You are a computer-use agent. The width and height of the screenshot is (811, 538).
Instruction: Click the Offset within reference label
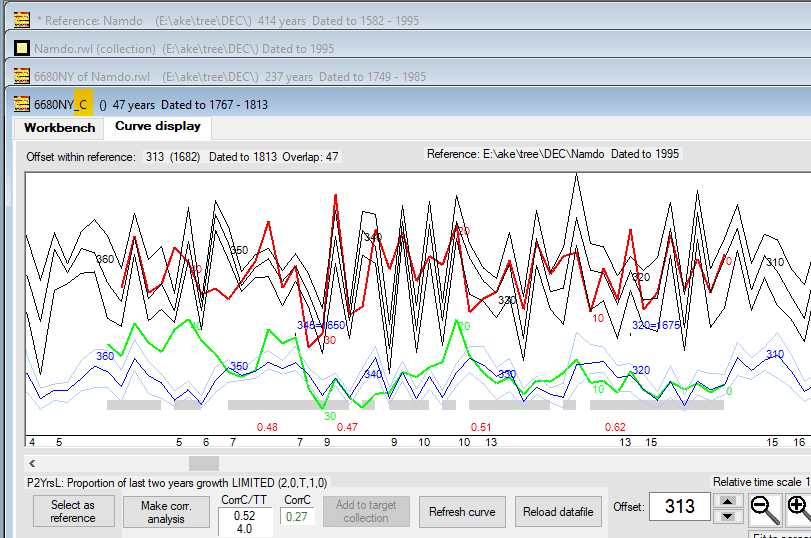(81, 157)
